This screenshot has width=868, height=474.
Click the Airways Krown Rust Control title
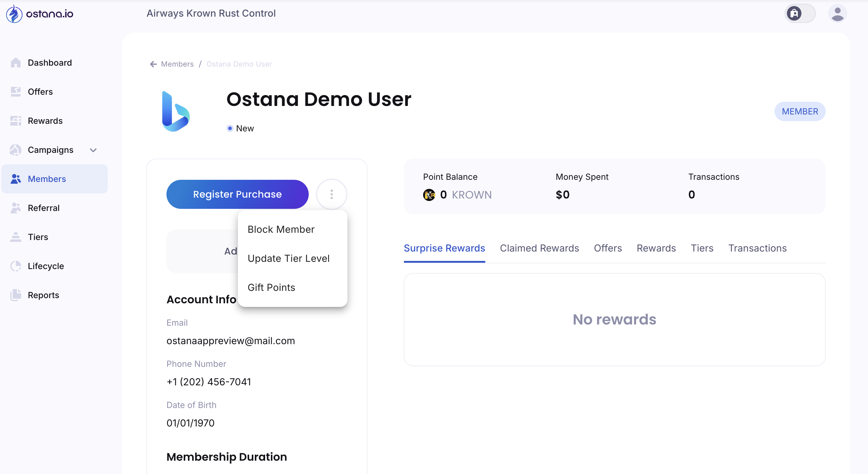(x=211, y=13)
